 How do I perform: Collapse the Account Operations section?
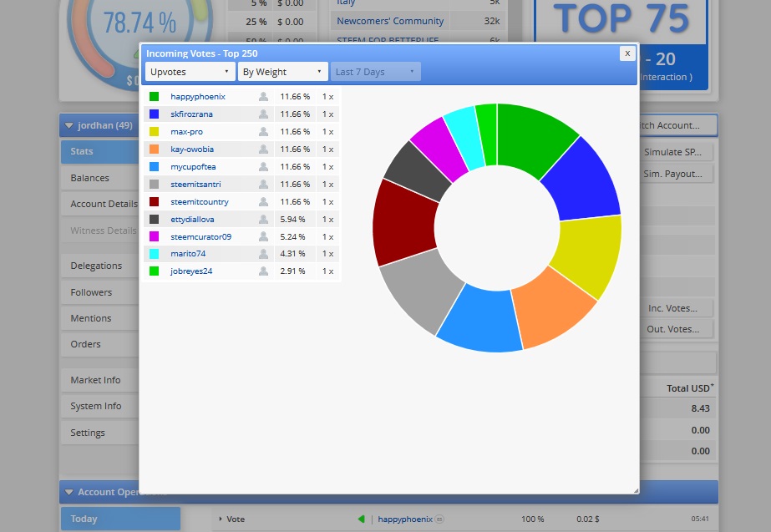click(68, 492)
